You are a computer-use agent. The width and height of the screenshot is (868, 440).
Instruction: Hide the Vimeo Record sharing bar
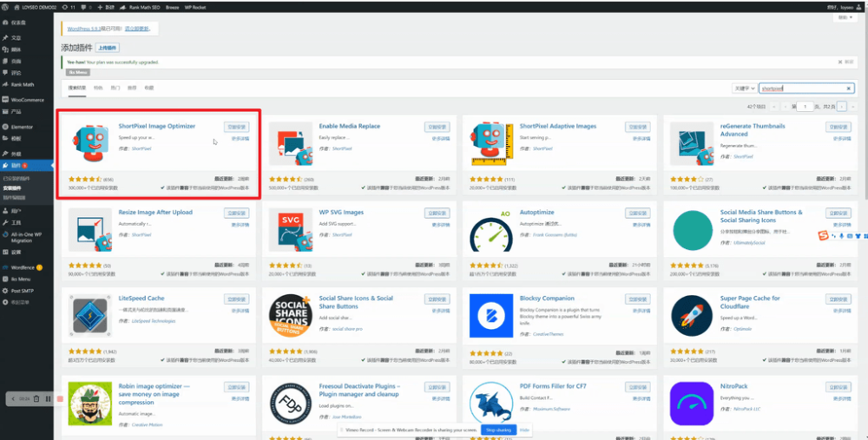524,430
